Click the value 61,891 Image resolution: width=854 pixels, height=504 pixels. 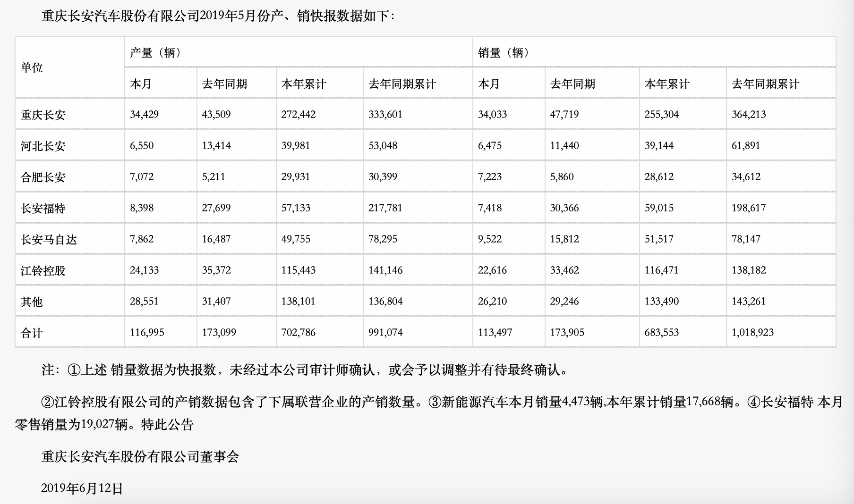click(746, 145)
